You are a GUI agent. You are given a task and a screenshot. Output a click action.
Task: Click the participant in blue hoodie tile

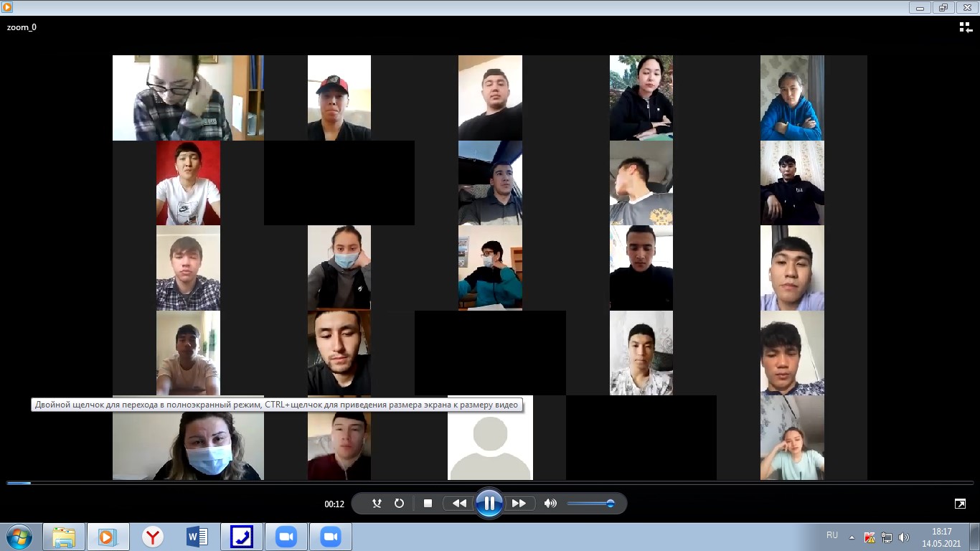coord(792,98)
